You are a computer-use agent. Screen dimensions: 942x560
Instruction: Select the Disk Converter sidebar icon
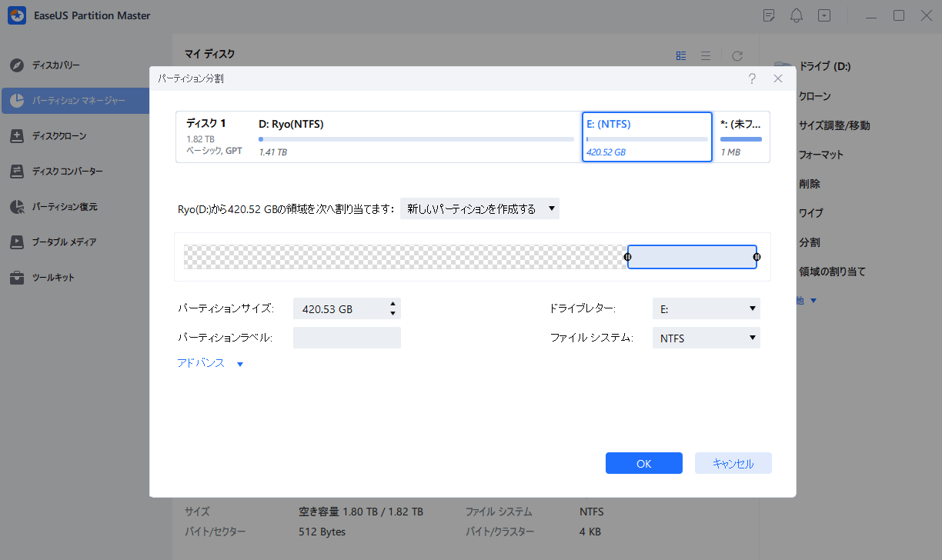tap(17, 172)
